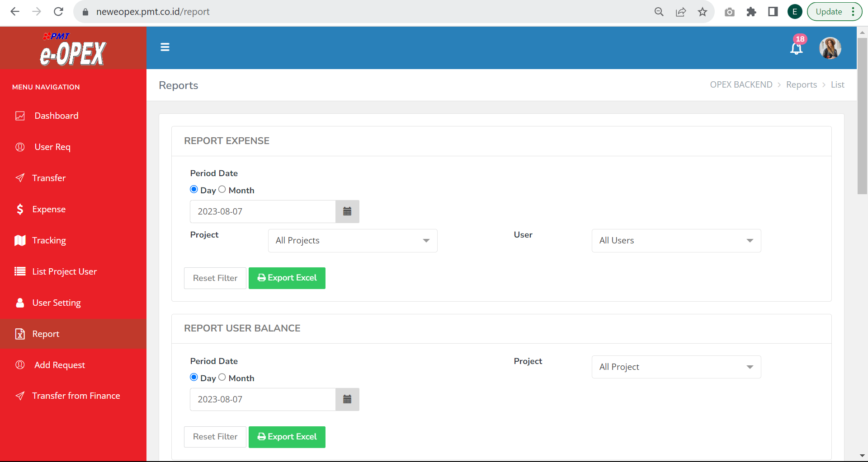
Task: Click the List Project User list icon
Action: pyautogui.click(x=20, y=271)
